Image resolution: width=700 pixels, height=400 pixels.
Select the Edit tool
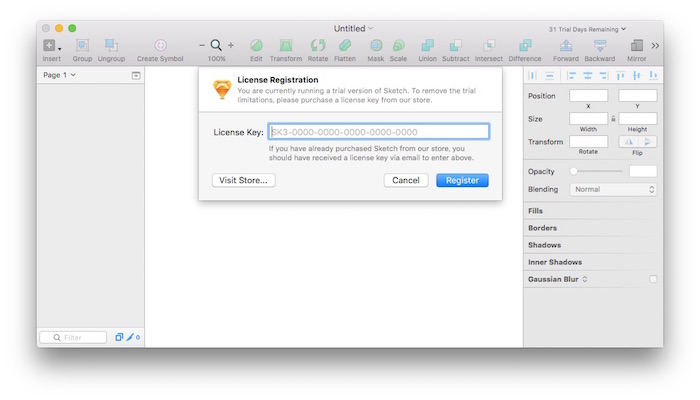256,45
